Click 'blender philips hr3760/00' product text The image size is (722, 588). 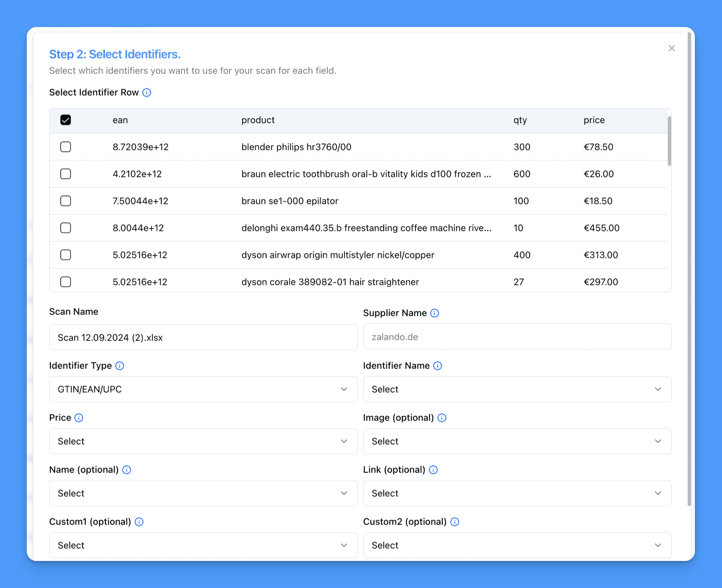296,147
